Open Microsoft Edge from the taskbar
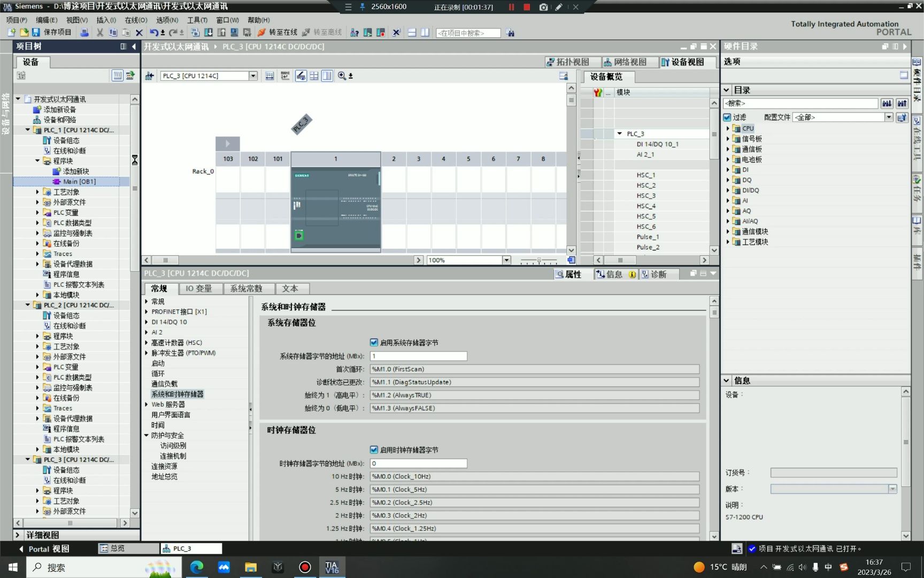 [197, 567]
